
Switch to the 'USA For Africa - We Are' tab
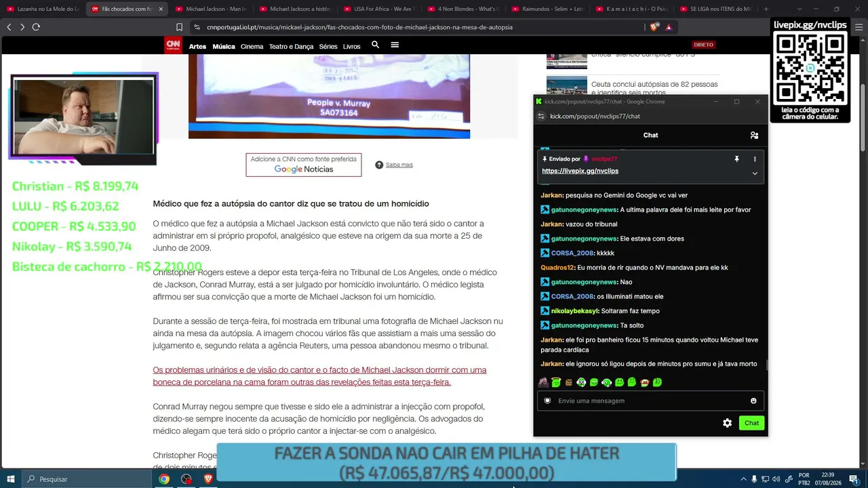380,9
